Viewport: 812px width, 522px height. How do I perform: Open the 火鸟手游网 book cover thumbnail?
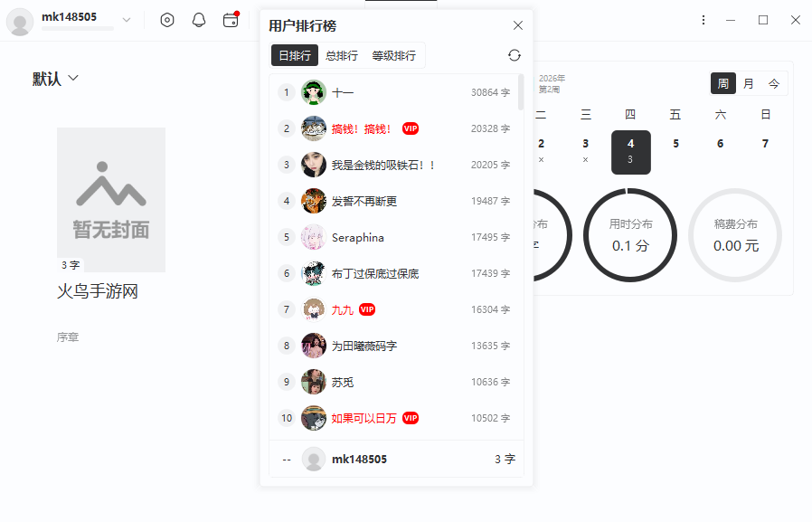pyautogui.click(x=111, y=200)
